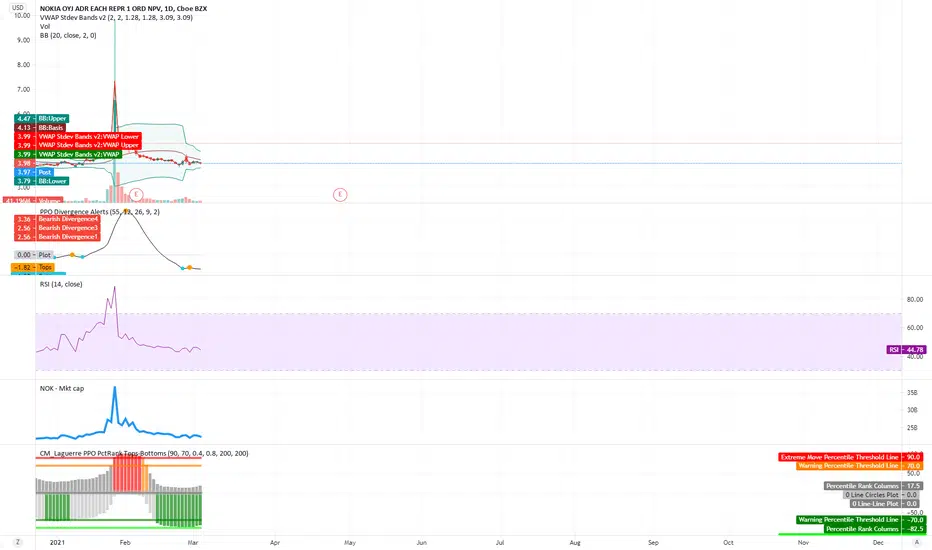This screenshot has height=550, width=932.
Task: Click the Jul label on time axis
Action: pyautogui.click(x=500, y=542)
